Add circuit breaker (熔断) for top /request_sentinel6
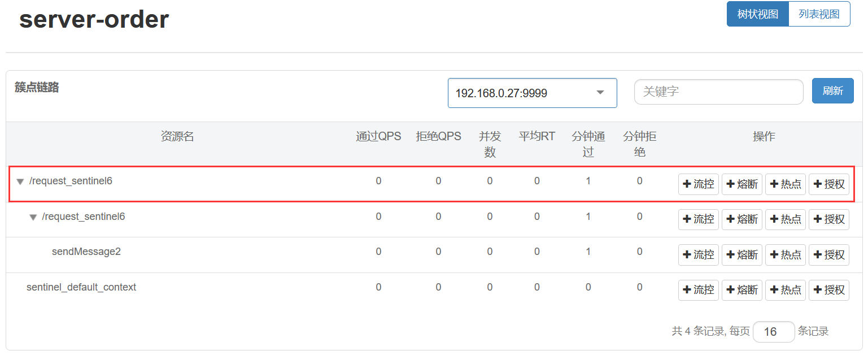The width and height of the screenshot is (868, 355). click(741, 184)
